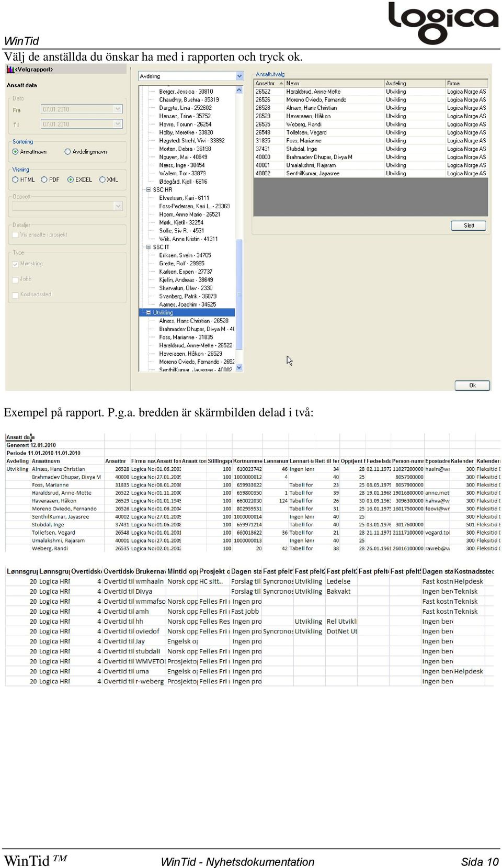This screenshot has height=868, width=502.
Task: Choose EXCEL display format
Action: coord(71,179)
